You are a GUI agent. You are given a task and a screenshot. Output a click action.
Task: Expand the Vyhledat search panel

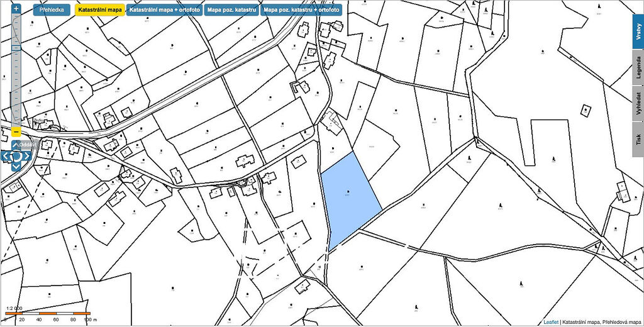(638, 105)
